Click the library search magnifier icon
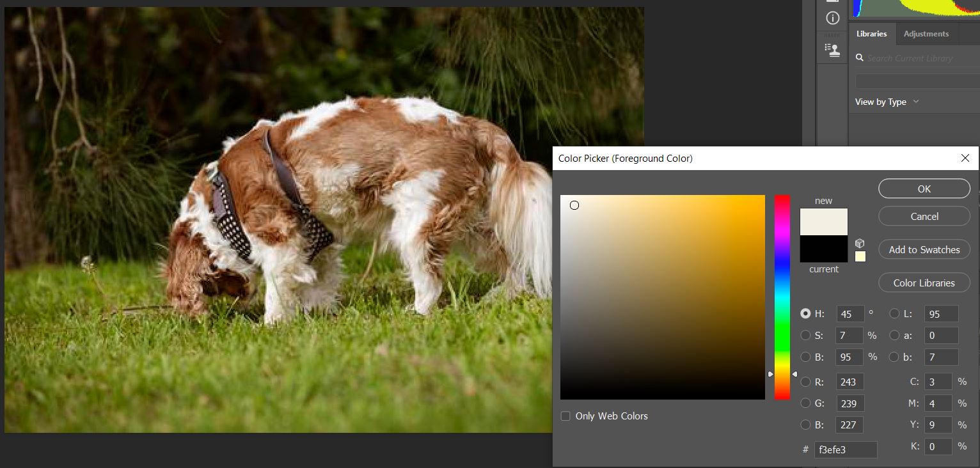980x468 pixels. [x=860, y=58]
